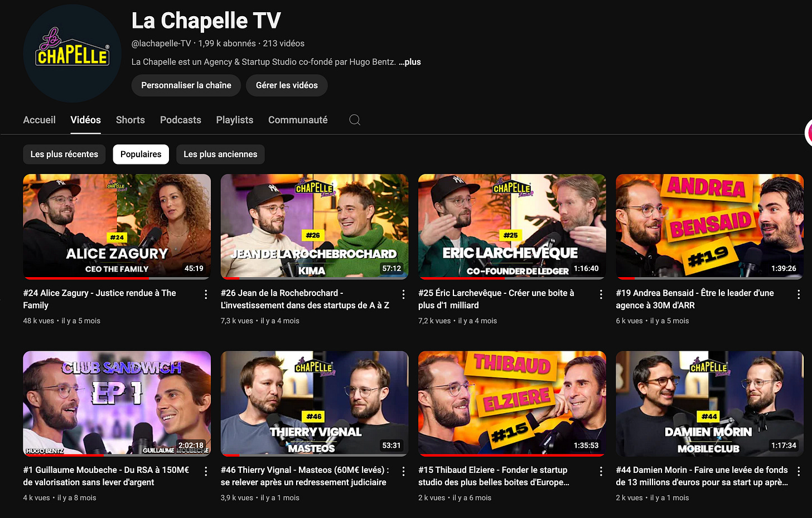
Task: Open the Thierry Vignal Masteos thumbnail
Action: (315, 403)
